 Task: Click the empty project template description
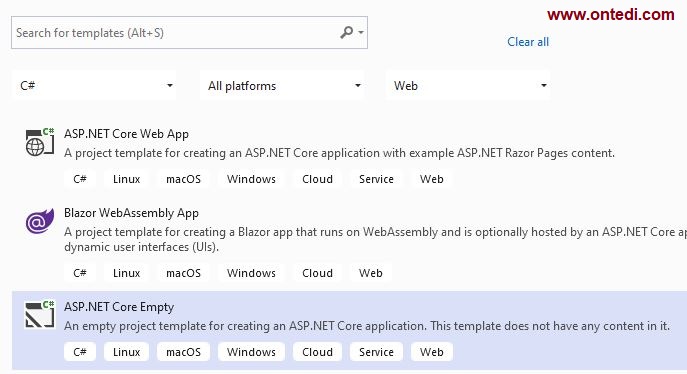367,326
